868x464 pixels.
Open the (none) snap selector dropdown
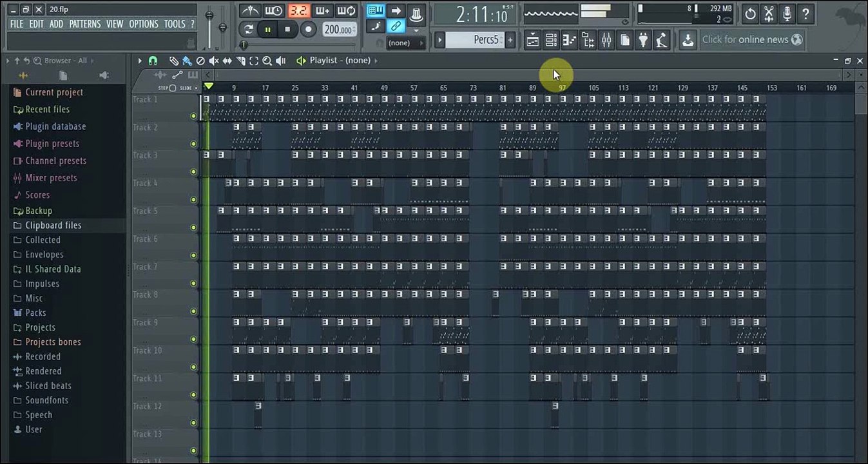[x=405, y=43]
